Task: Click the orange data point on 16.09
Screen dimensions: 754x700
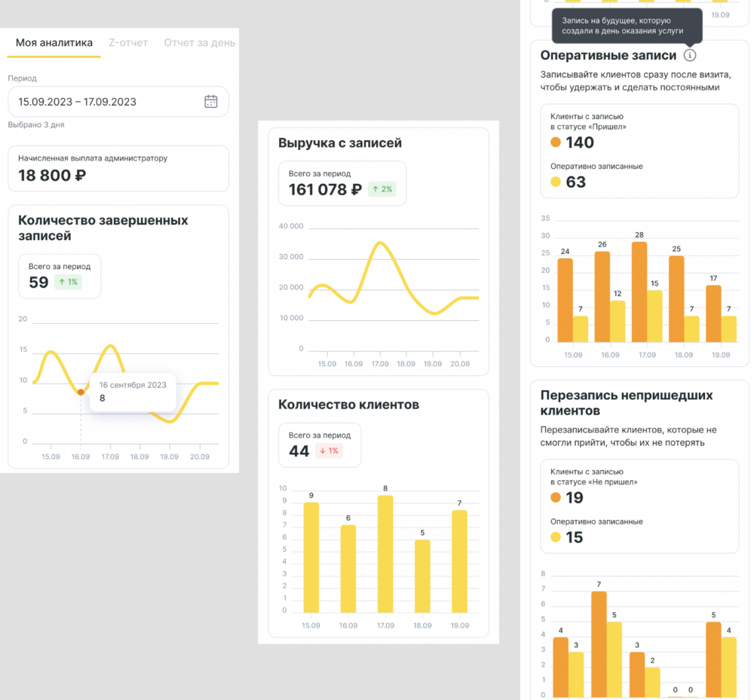Action: [81, 392]
